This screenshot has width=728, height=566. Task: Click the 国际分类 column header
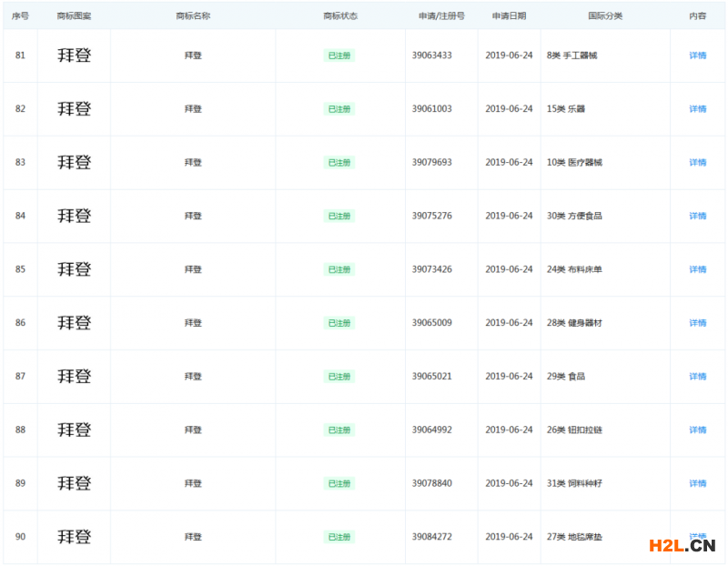(x=605, y=15)
